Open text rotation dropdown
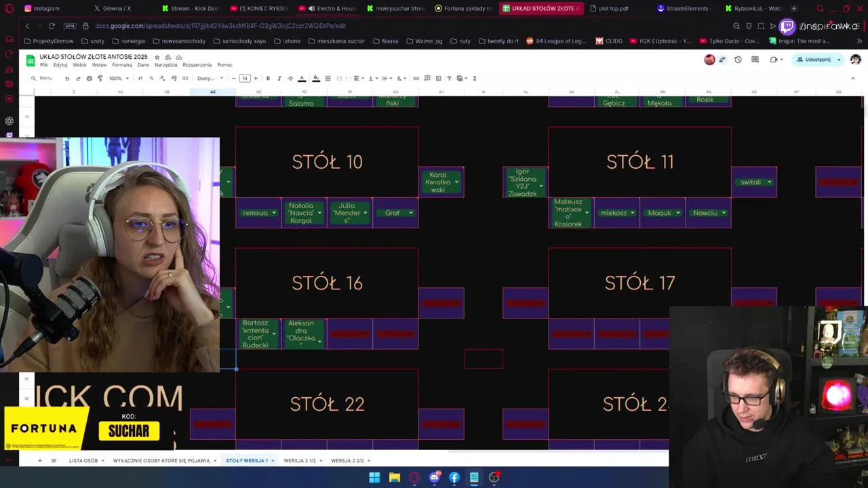The image size is (868, 488). 401,79
